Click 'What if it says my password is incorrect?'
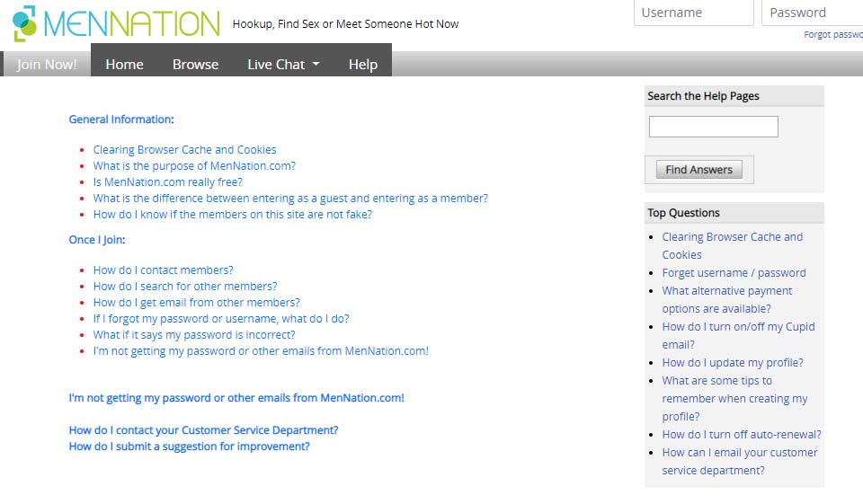 click(194, 335)
